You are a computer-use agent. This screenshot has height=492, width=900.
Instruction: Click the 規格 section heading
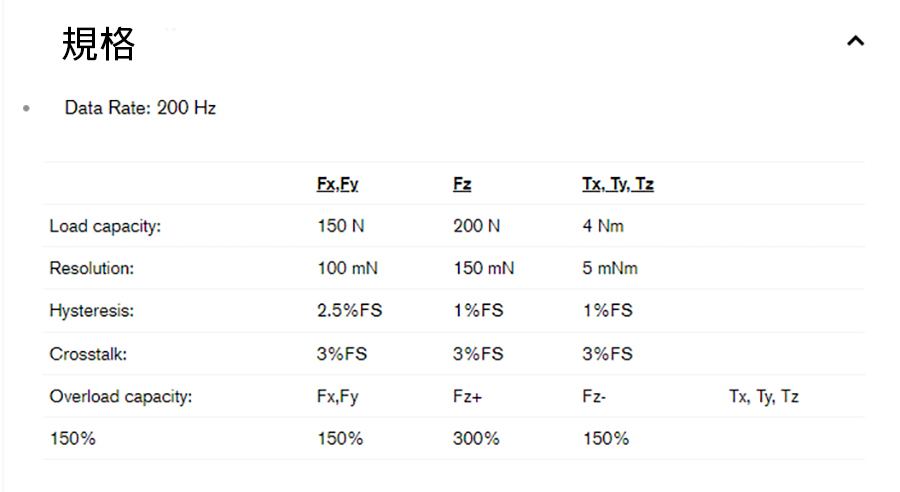99,44
